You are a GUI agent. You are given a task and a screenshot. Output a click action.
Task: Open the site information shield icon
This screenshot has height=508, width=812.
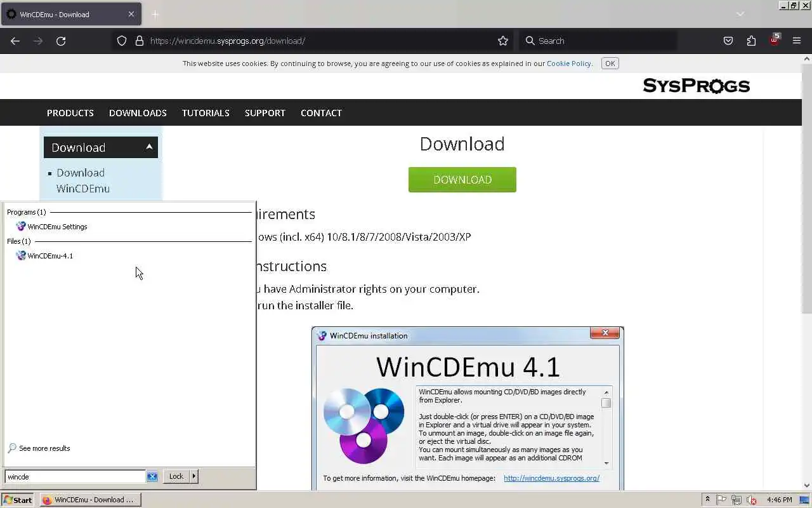[x=122, y=41]
